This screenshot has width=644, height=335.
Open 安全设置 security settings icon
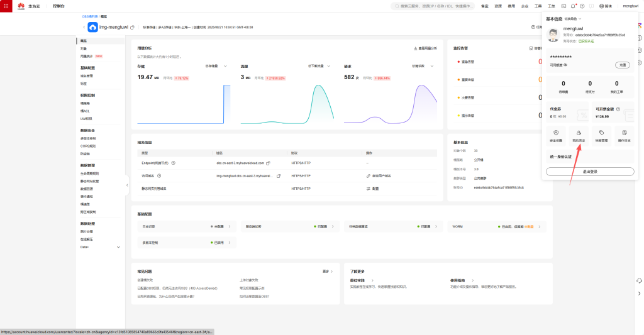point(555,135)
